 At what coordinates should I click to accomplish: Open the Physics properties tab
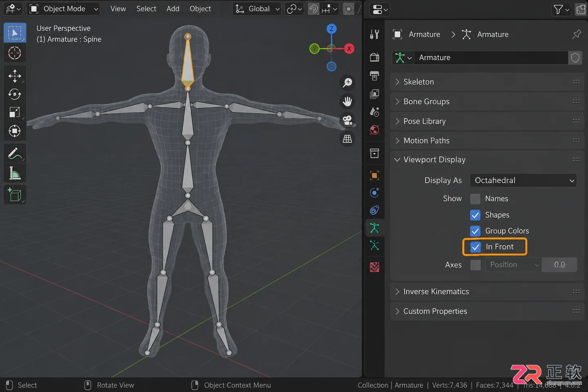(374, 193)
